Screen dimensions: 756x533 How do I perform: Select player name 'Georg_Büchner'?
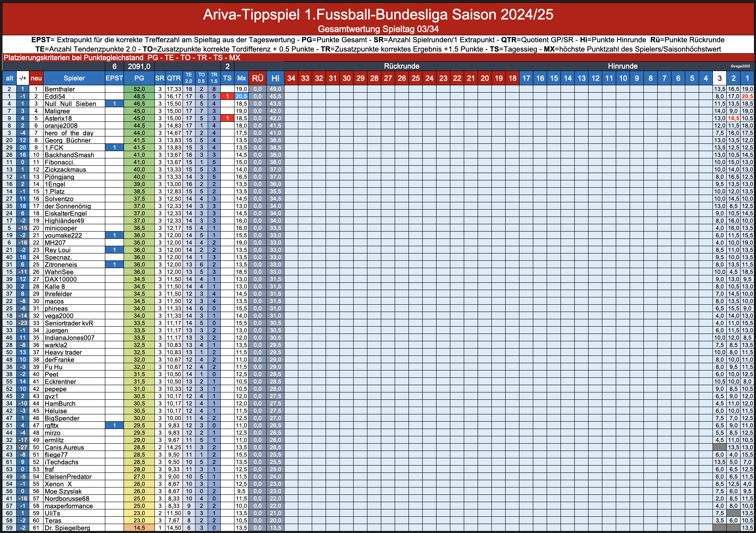(x=68, y=140)
